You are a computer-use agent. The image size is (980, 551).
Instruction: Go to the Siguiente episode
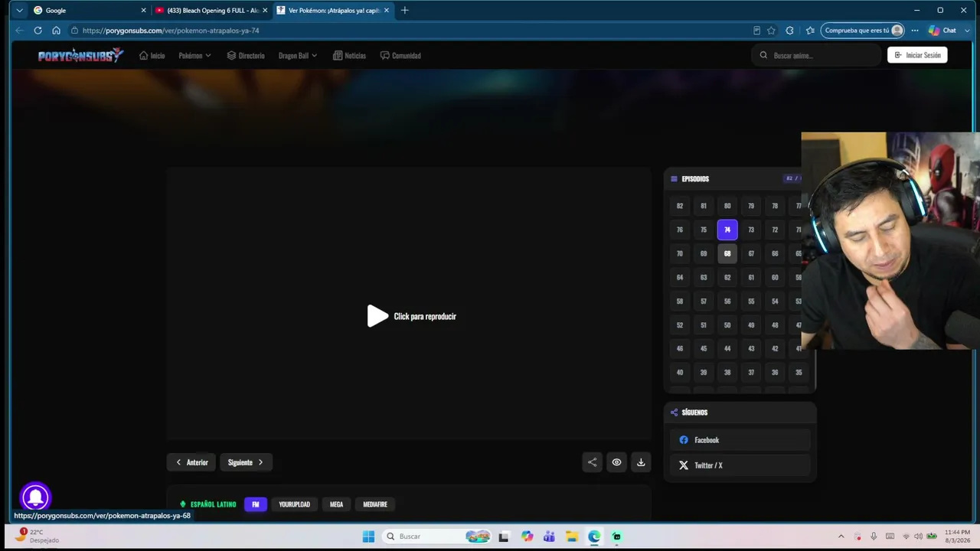point(246,462)
